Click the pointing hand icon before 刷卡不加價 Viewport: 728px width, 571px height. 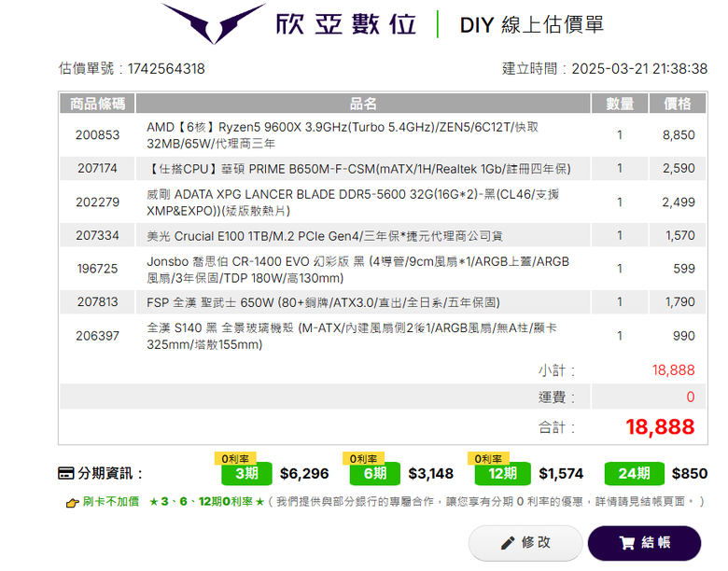tap(73, 503)
